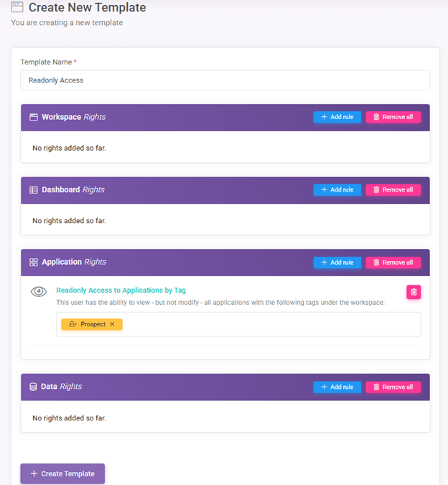Add rule to Application Rights
Viewport: 448px width, 485px height.
pyautogui.click(x=337, y=263)
